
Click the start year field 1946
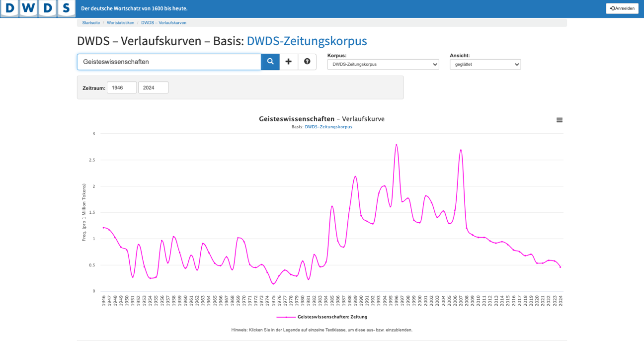122,87
